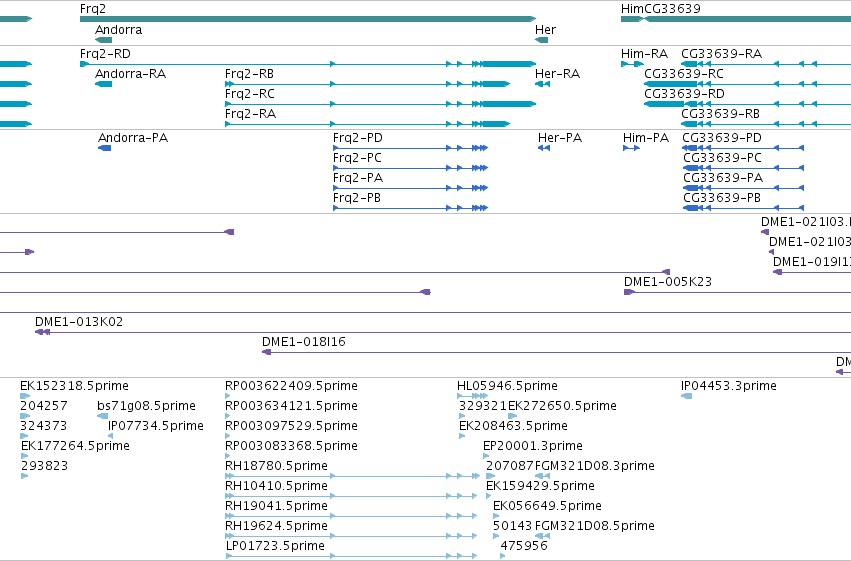Click the EK272650.5prime EST label
This screenshot has height=561, width=851.
562,406
